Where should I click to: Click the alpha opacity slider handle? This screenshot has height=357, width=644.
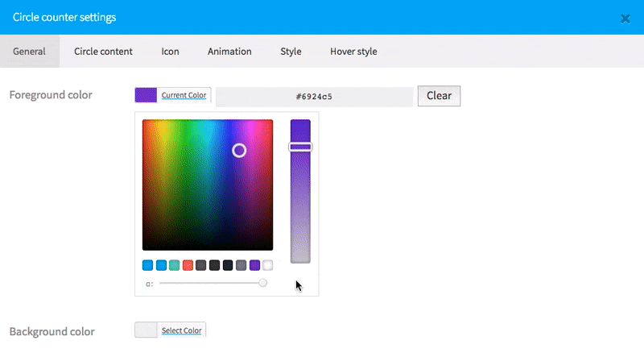262,283
